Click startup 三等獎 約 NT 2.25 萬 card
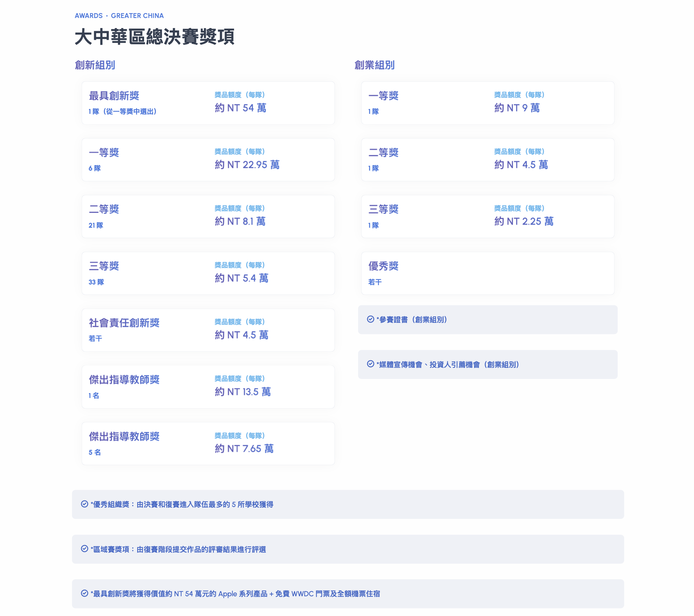694x616 pixels. pos(488,217)
